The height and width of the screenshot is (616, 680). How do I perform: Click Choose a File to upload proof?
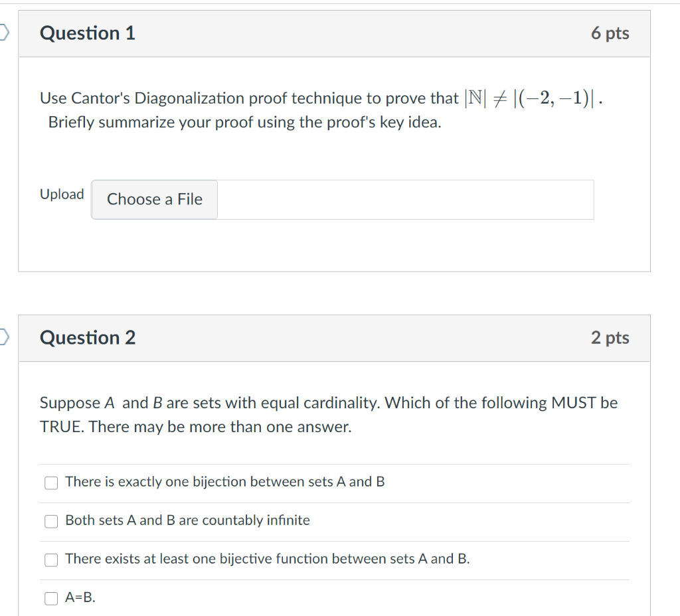pos(154,199)
